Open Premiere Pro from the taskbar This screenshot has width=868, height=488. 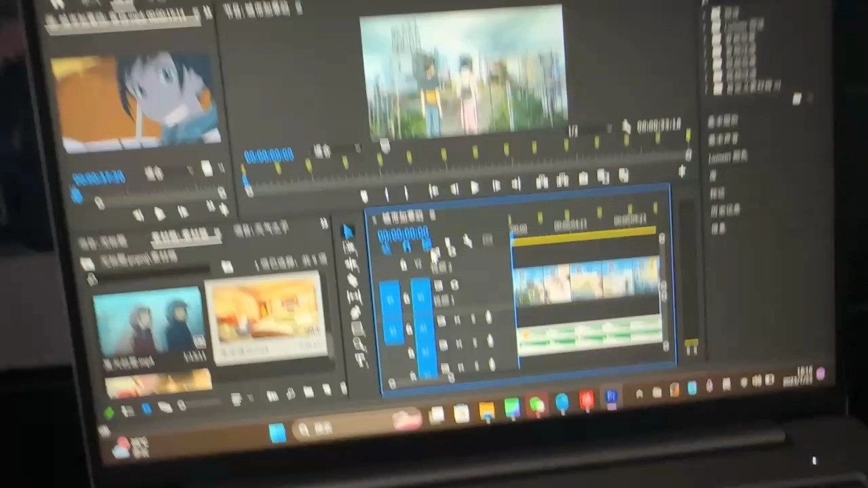coord(612,397)
